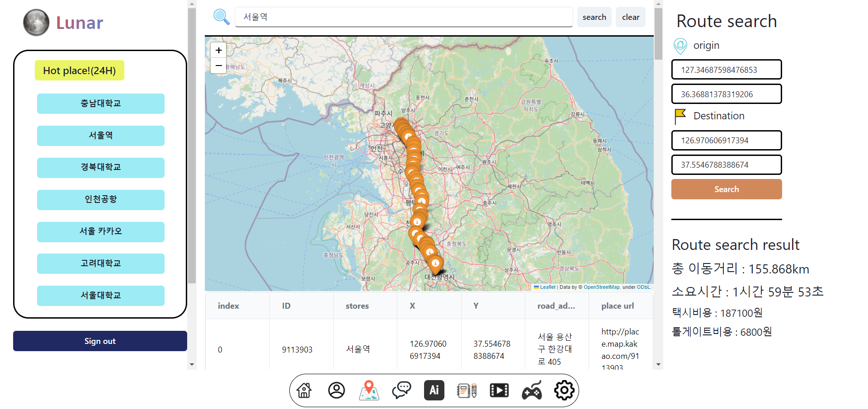868x409 pixels.
Task: Click the center panel scrollbar down arrow
Action: pyautogui.click(x=658, y=364)
